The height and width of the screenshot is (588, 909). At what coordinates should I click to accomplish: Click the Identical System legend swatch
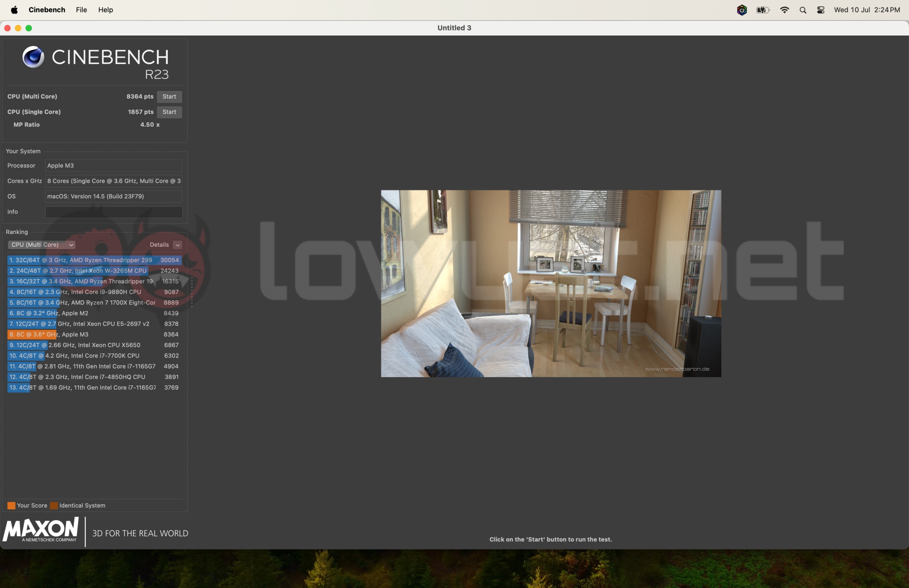click(54, 505)
